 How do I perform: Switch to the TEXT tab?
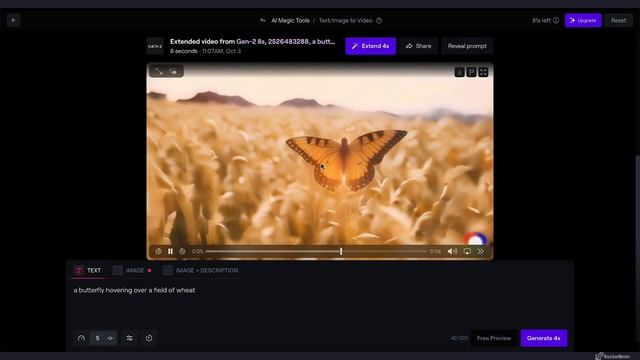point(89,270)
